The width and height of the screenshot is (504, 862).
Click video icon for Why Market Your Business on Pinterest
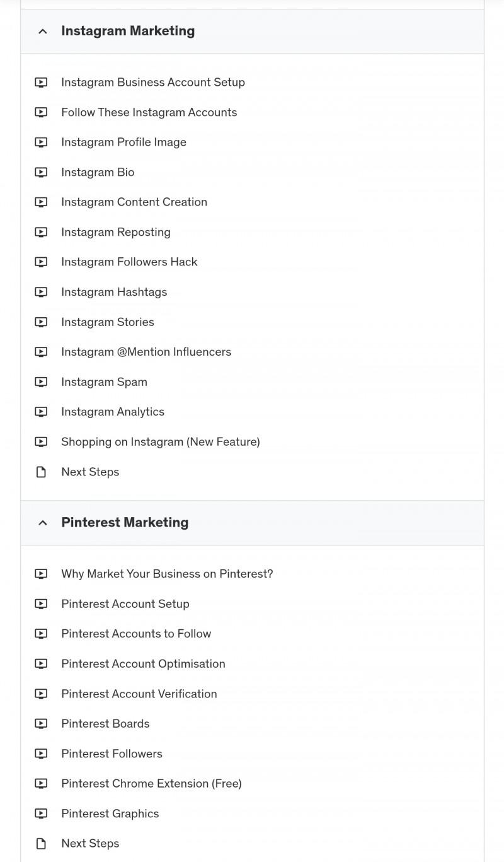(x=41, y=574)
